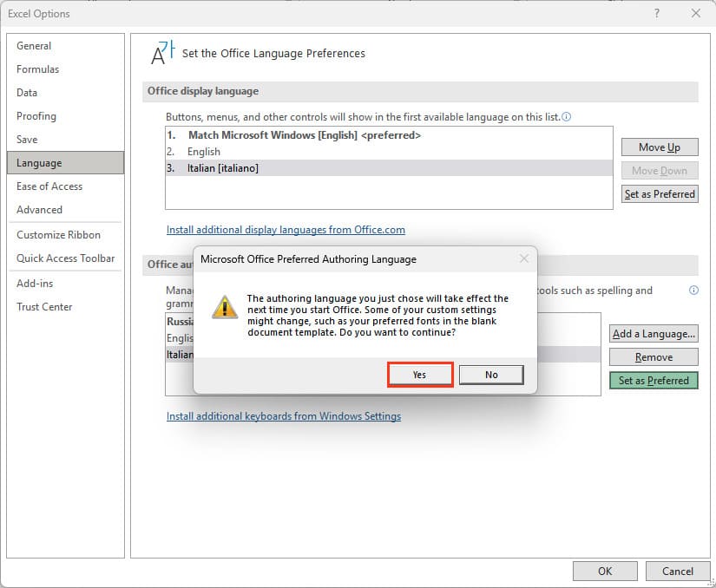Select Italian [italiano] display language

(x=389, y=168)
